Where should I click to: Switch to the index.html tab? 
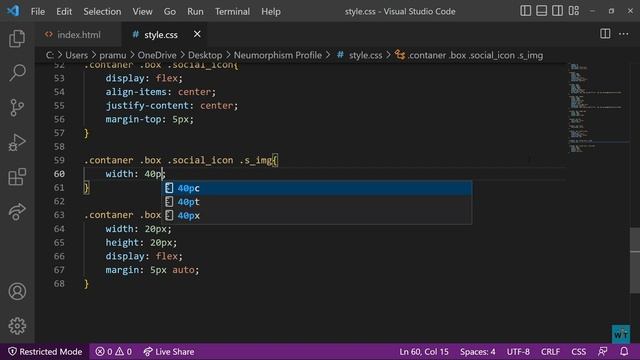point(78,35)
